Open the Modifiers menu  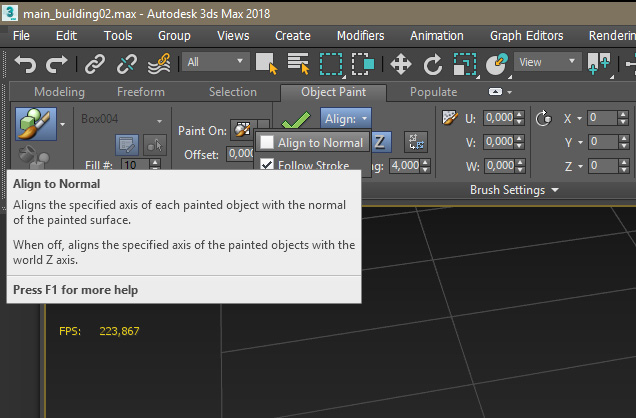[x=361, y=36]
